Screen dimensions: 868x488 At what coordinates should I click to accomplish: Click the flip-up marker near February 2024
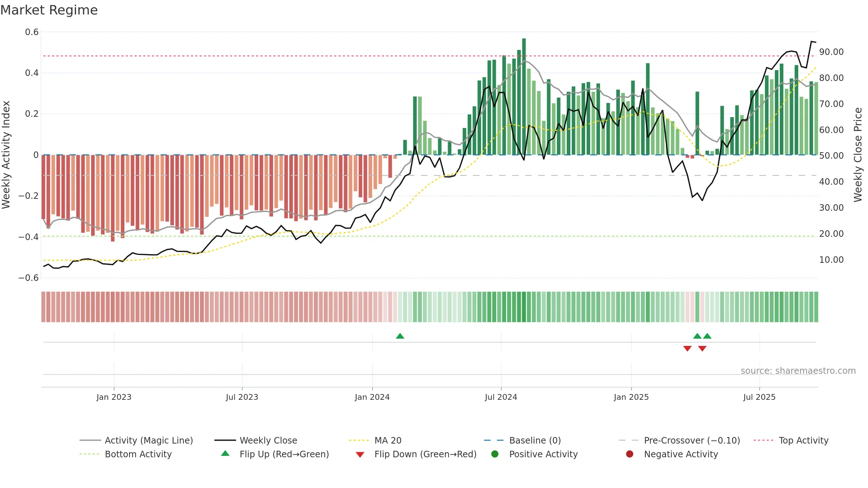pyautogui.click(x=400, y=336)
